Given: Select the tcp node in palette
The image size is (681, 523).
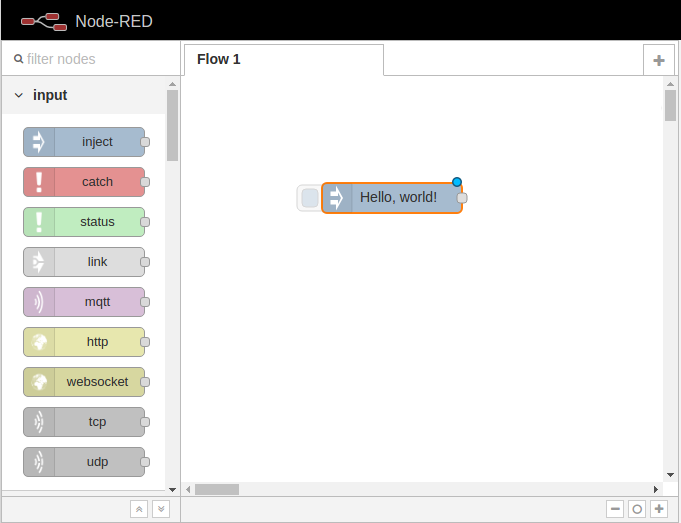Looking at the screenshot, I should point(84,422).
